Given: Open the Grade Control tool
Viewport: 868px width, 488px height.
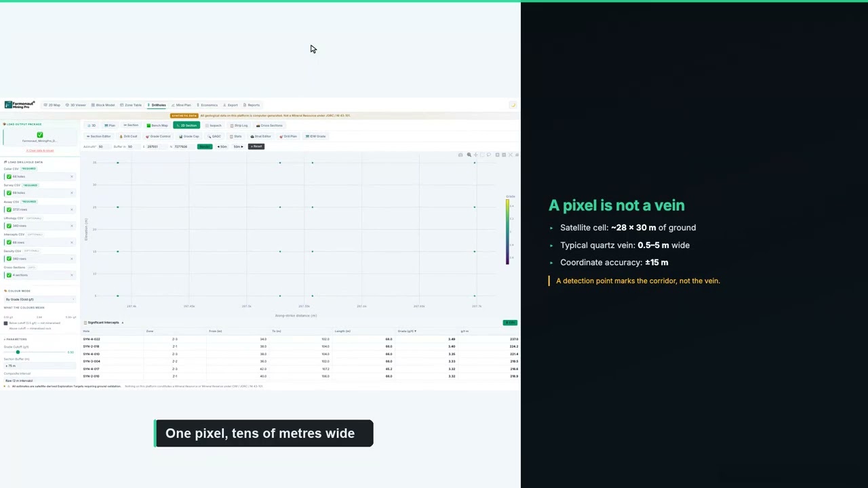Looking at the screenshot, I should (x=159, y=136).
